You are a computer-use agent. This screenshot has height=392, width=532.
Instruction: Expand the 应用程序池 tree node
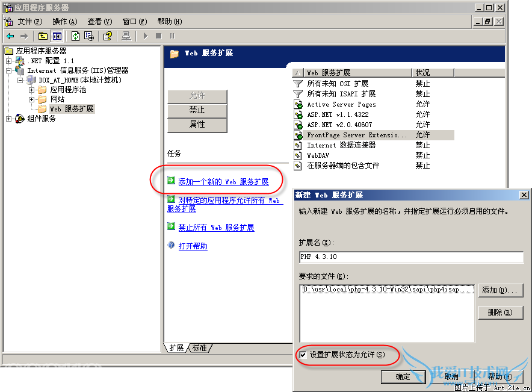32,90
